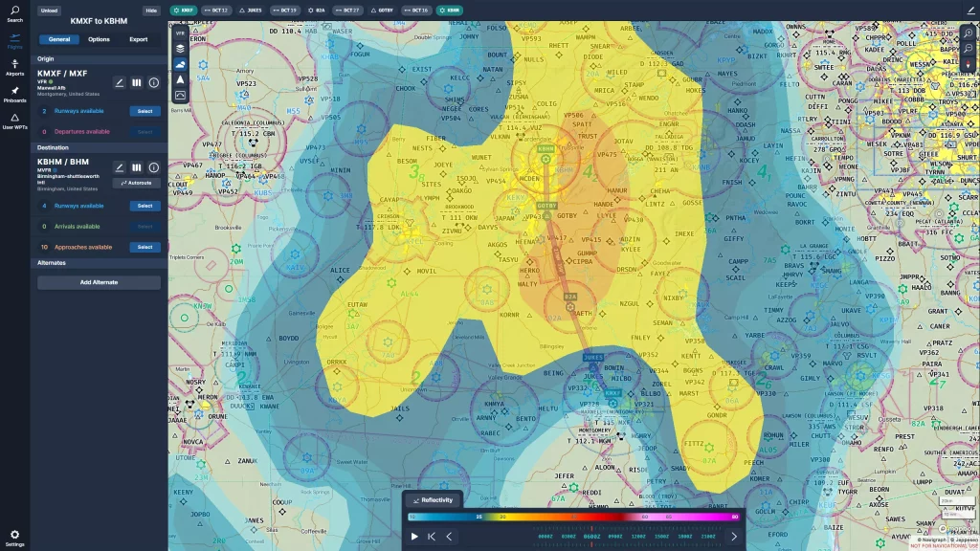The height and width of the screenshot is (551, 980).
Task: Open the Flights section in sidebar
Action: [14, 41]
